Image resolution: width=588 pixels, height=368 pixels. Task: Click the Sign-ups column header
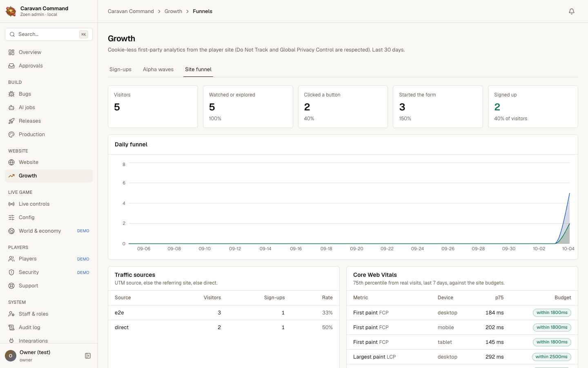coord(274,298)
